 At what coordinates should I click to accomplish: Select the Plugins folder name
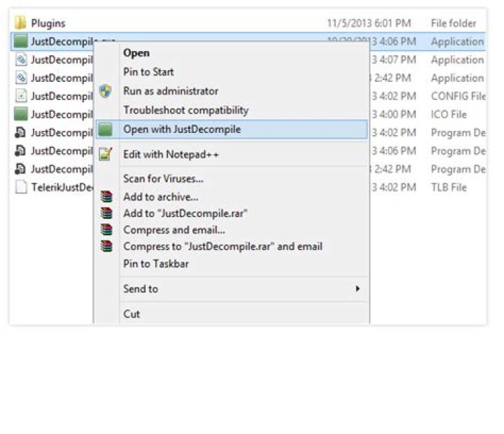(x=48, y=23)
